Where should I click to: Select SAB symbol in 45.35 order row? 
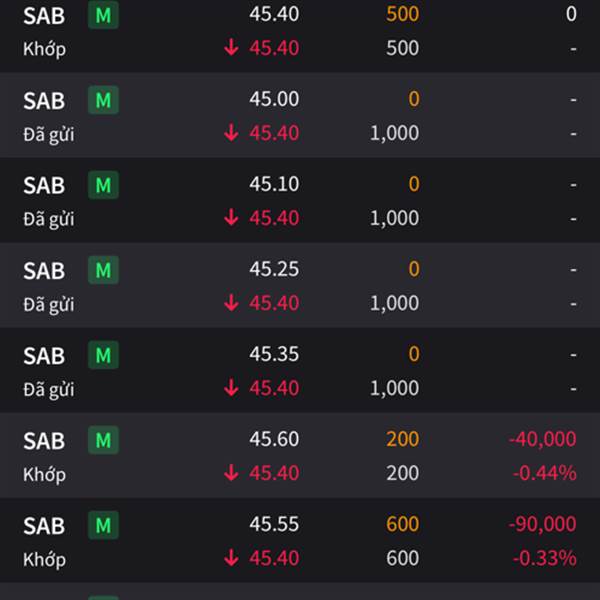click(x=44, y=356)
